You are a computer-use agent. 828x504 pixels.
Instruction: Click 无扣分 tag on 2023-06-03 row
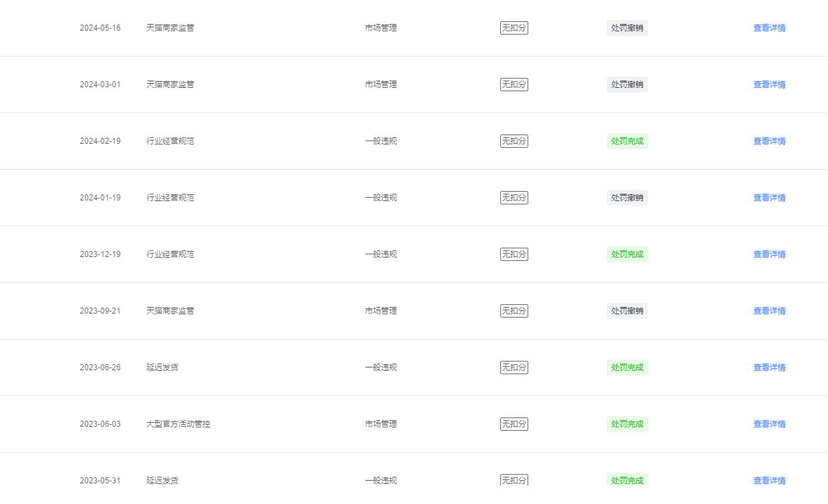pyautogui.click(x=514, y=424)
